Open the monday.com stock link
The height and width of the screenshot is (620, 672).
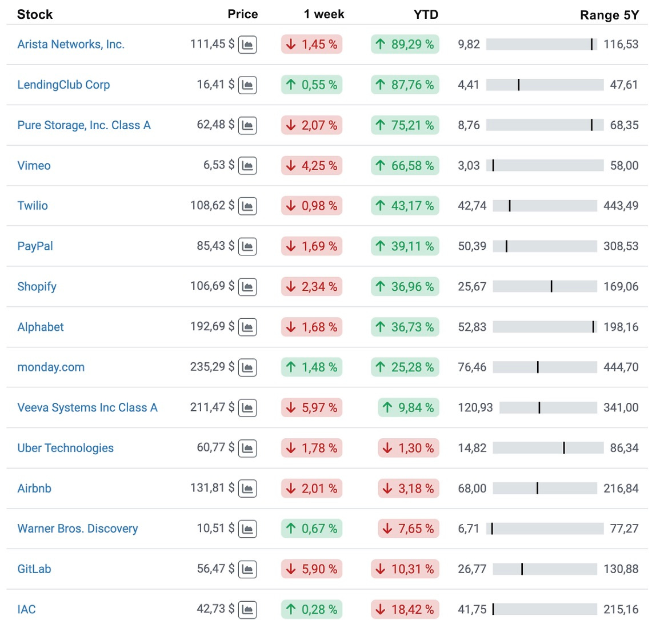click(x=51, y=367)
